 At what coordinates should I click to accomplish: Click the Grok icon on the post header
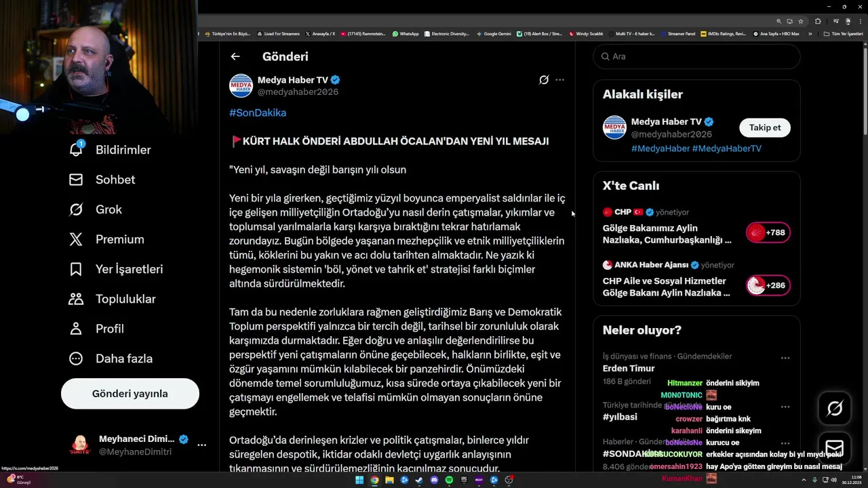tap(544, 80)
